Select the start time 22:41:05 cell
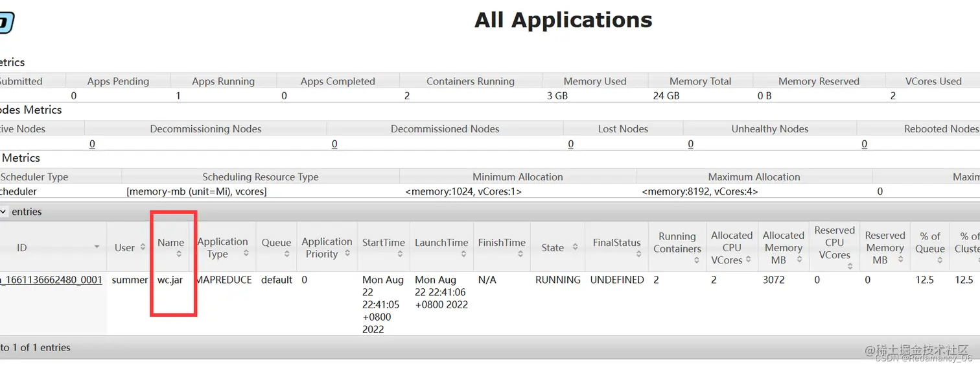 383,304
